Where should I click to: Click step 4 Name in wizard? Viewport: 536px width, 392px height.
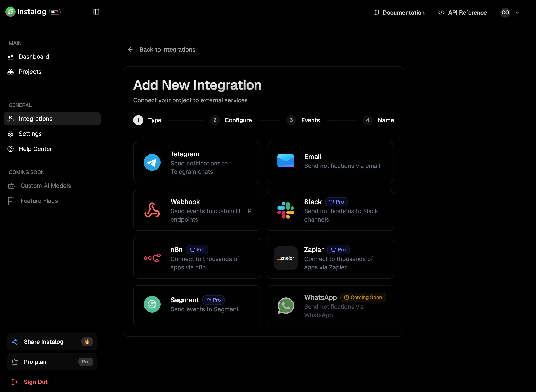pyautogui.click(x=378, y=120)
